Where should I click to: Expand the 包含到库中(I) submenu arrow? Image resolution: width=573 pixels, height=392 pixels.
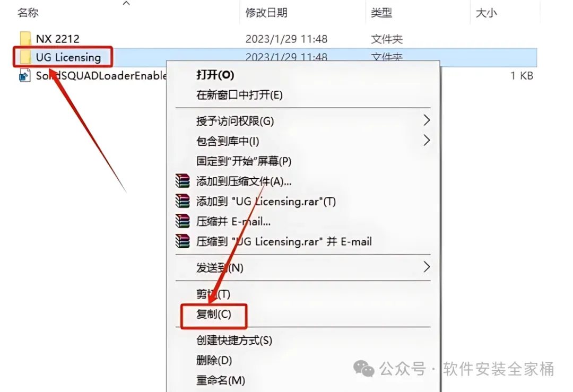[426, 141]
